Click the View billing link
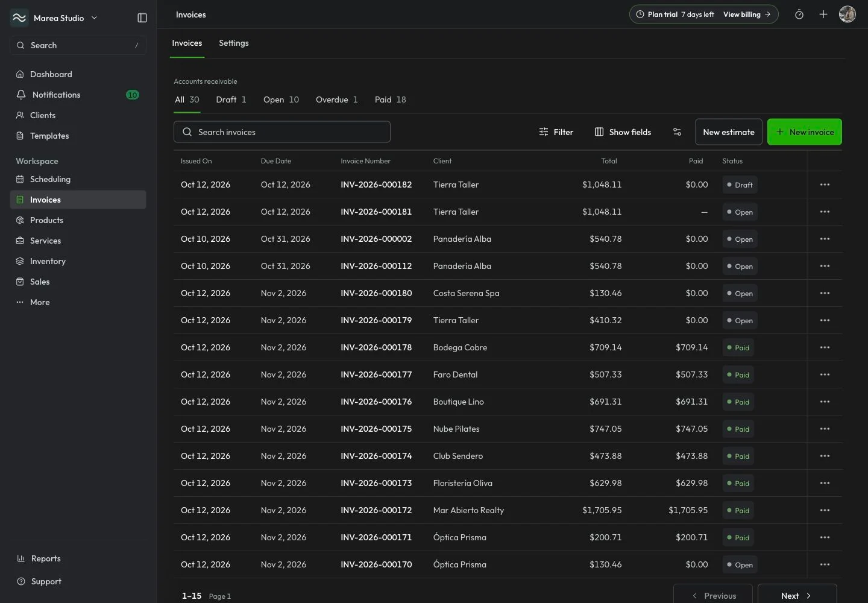Image resolution: width=868 pixels, height=603 pixels. 747,14
